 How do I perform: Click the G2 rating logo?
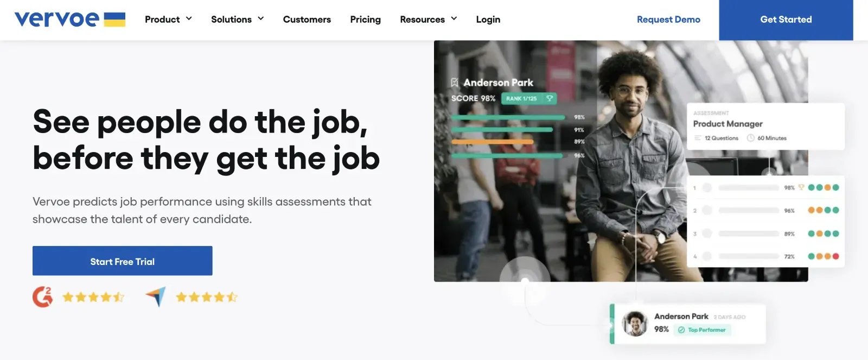pyautogui.click(x=42, y=297)
